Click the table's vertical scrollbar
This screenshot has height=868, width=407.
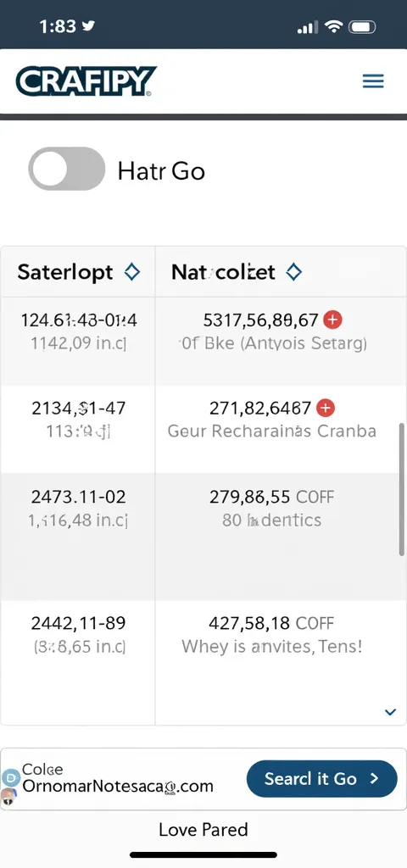402,489
